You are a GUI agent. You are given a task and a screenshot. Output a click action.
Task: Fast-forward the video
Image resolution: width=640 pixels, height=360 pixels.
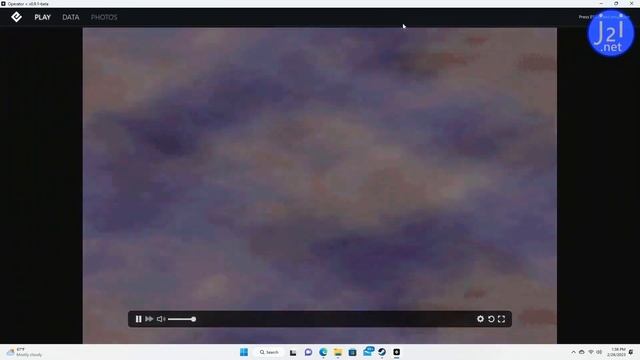coord(149,319)
